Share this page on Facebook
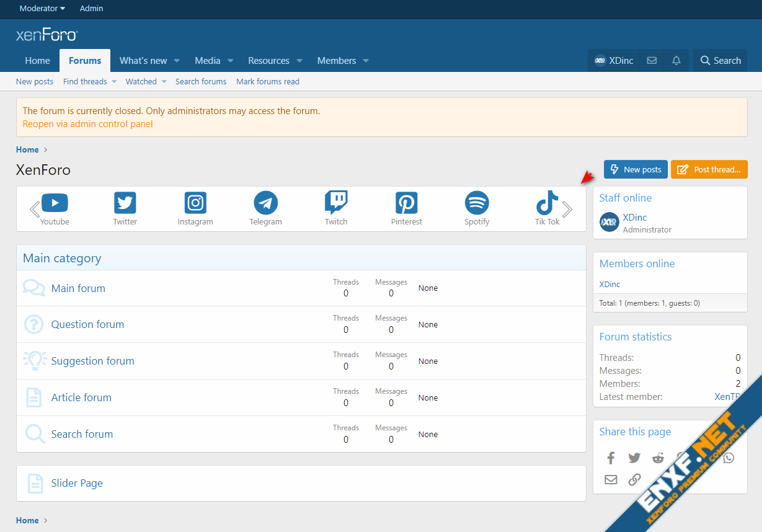This screenshot has width=762, height=532. pos(611,458)
